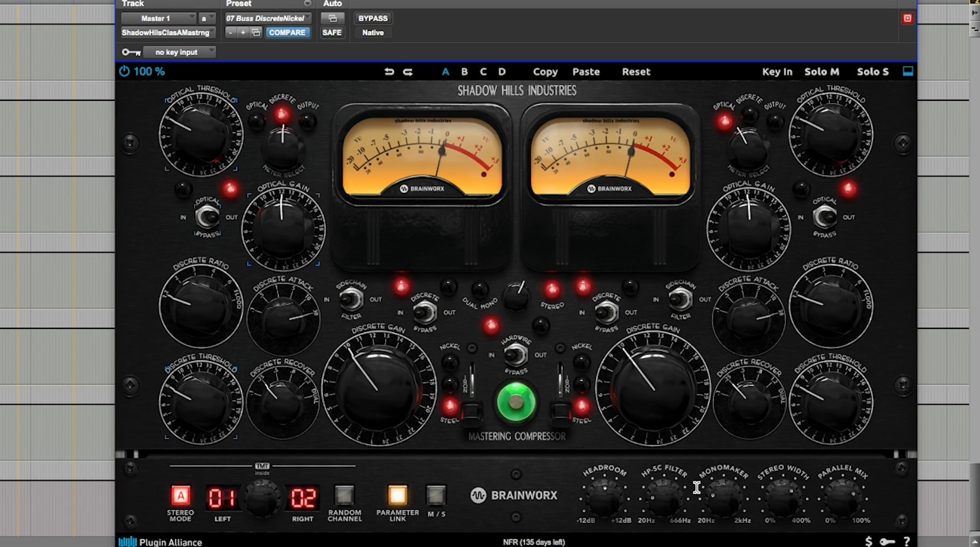Open the Master 1 track dropdown

158,18
